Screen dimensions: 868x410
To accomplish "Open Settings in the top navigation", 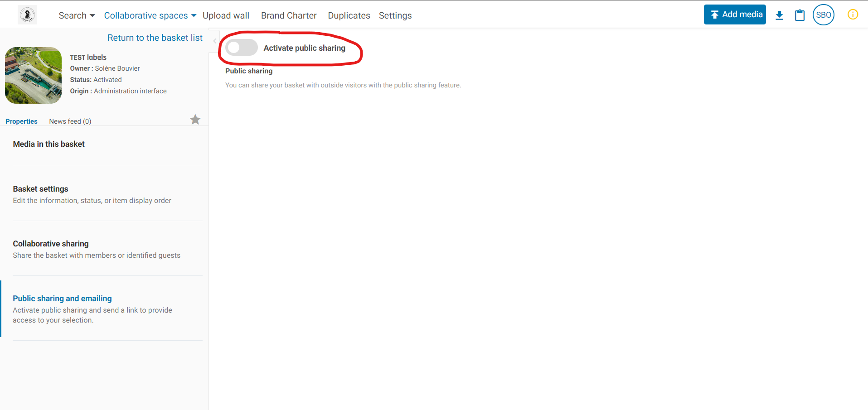I will point(395,15).
